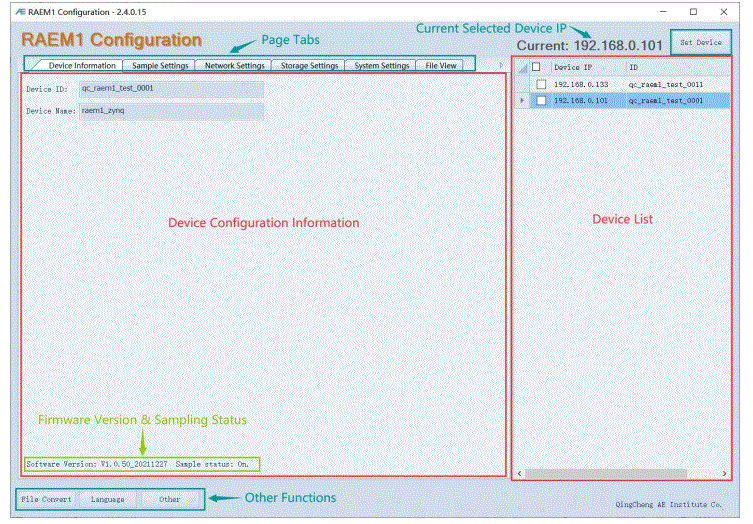The image size is (753, 524).
Task: Open the File Convert function
Action: (47, 500)
